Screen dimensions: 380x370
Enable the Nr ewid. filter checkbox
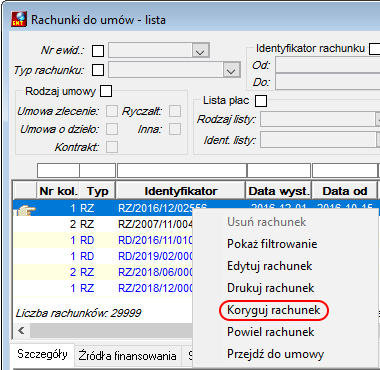click(x=98, y=51)
